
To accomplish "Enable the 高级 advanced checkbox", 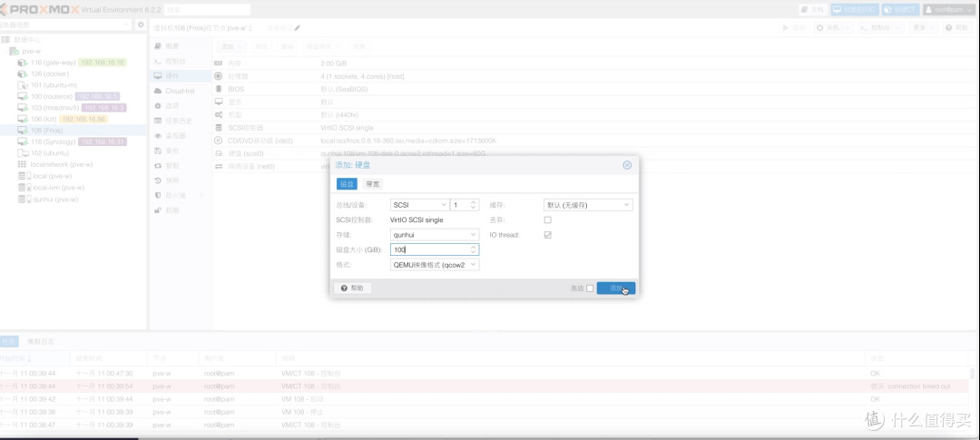I will point(590,288).
